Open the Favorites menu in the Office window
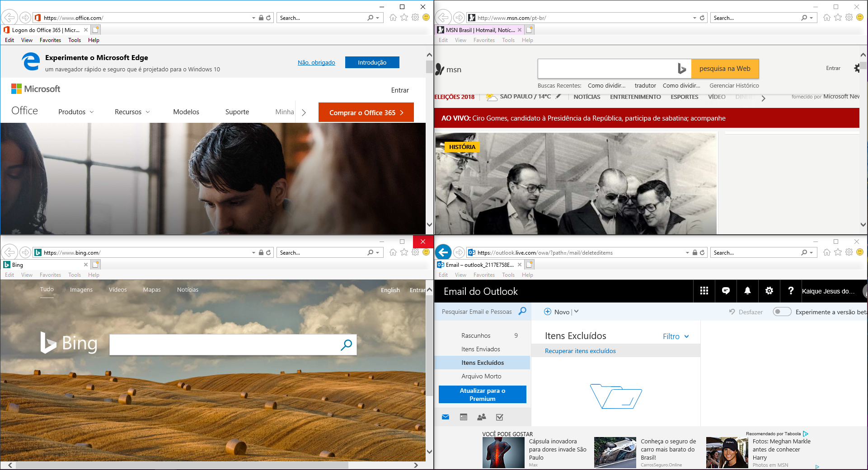This screenshot has height=470, width=868. coord(50,40)
